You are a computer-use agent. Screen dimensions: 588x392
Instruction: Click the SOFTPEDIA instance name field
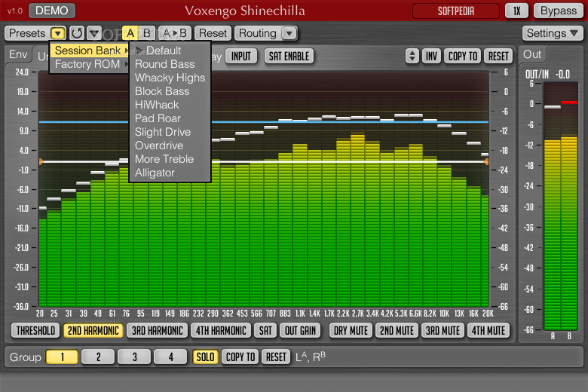(456, 11)
